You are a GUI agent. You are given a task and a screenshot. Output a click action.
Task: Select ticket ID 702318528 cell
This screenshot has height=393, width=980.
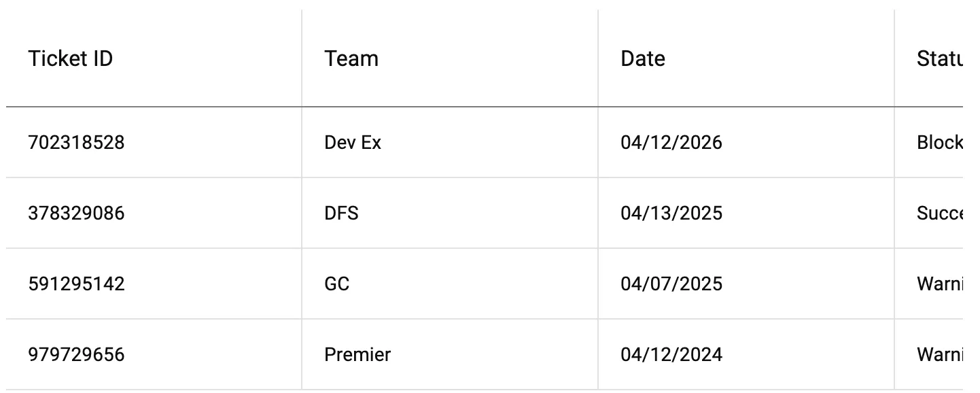coord(77,143)
